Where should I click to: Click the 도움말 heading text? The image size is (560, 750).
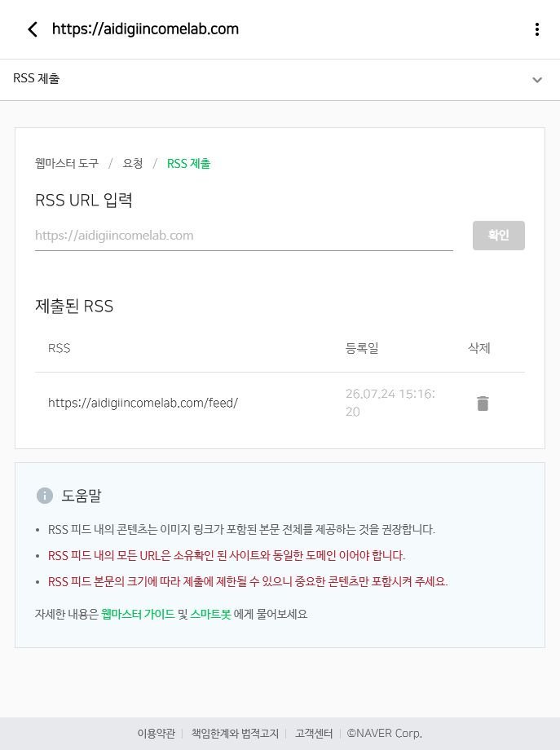(82, 496)
